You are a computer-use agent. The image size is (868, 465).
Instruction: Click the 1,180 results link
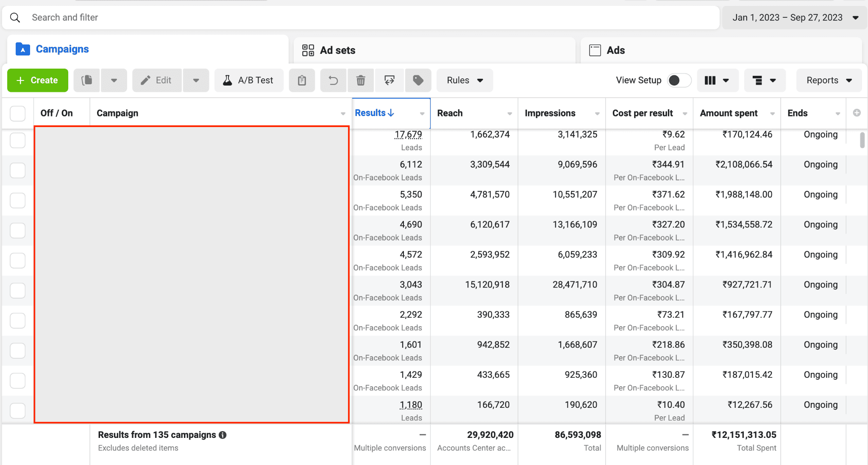point(411,405)
